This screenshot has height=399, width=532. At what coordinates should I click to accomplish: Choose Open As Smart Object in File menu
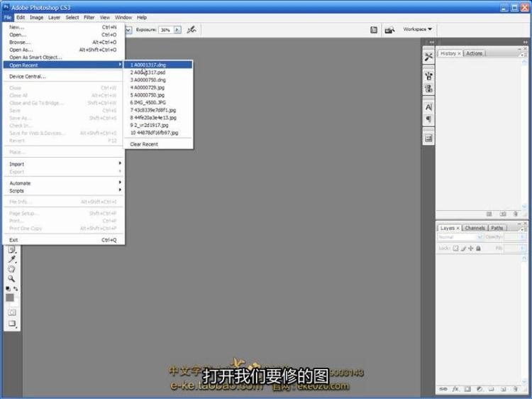62,57
